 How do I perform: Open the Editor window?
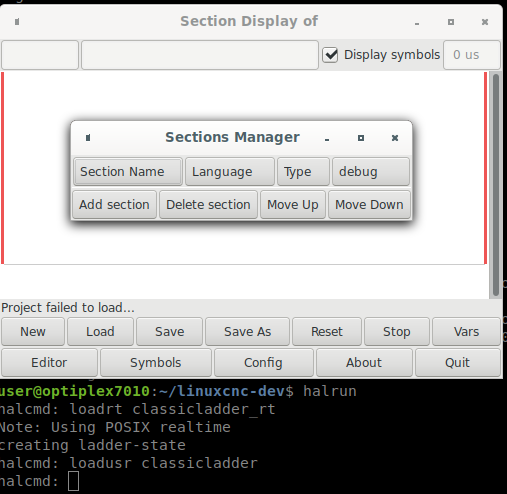[x=49, y=363]
